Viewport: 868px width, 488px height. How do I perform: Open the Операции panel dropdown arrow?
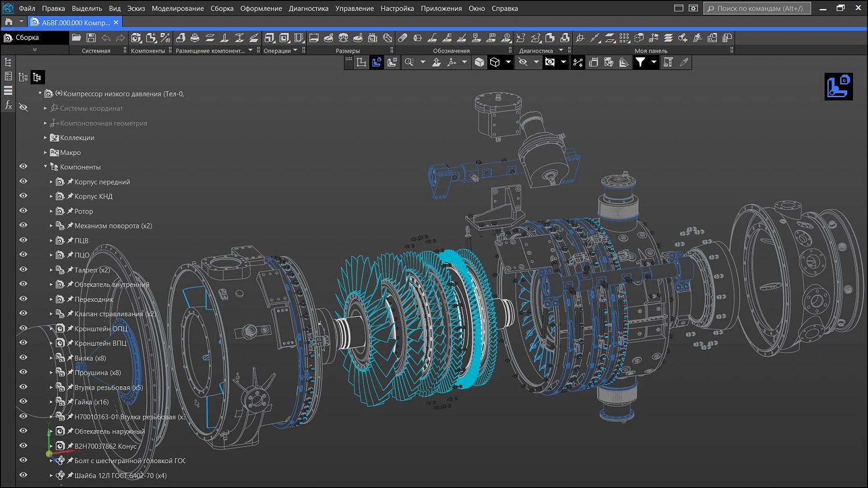pyautogui.click(x=295, y=50)
